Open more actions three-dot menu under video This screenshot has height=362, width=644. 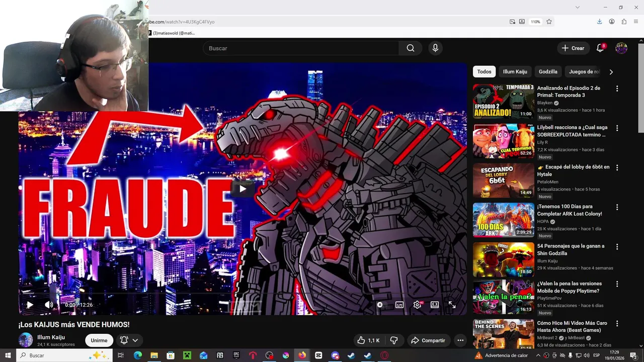tap(460, 340)
